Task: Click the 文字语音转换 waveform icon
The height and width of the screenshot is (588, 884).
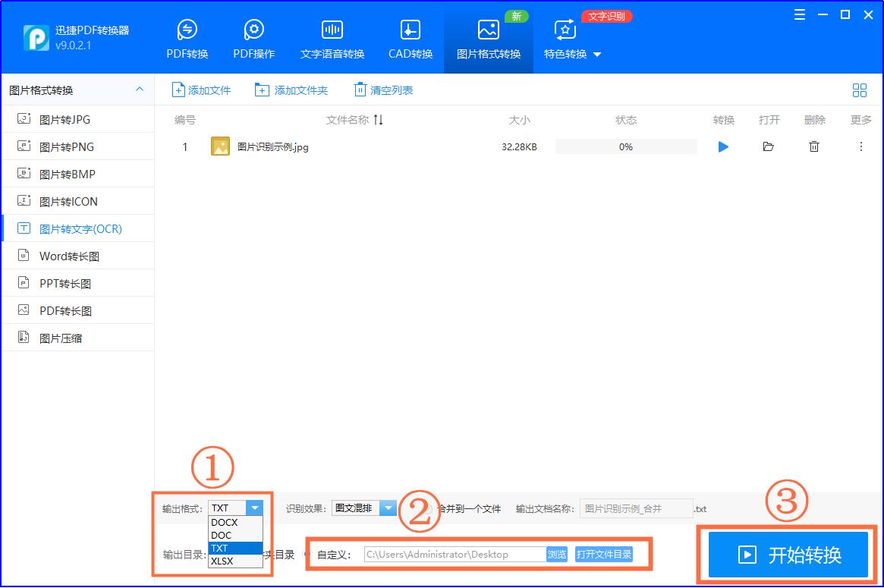Action: click(332, 30)
